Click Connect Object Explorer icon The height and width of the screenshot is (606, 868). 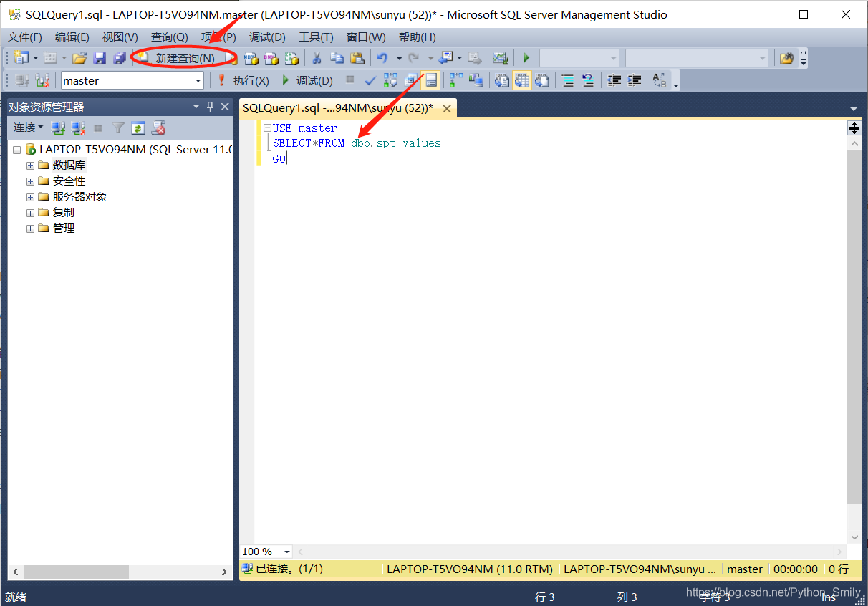pyautogui.click(x=59, y=128)
